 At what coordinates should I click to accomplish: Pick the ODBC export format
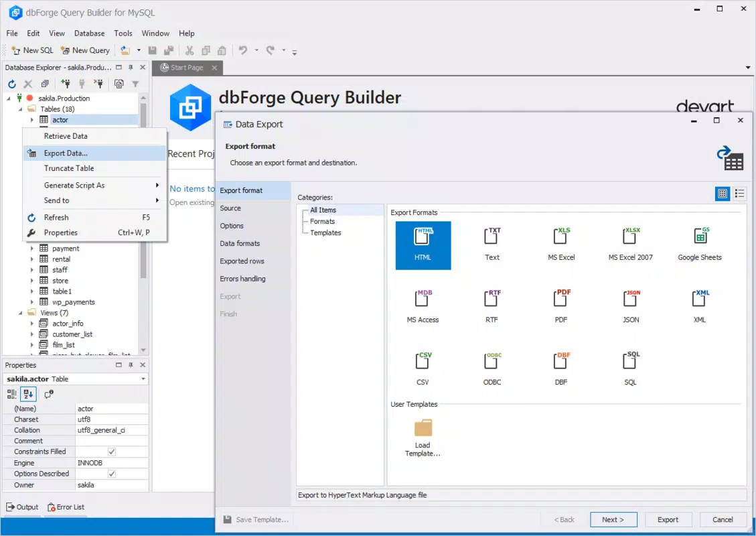tap(492, 370)
